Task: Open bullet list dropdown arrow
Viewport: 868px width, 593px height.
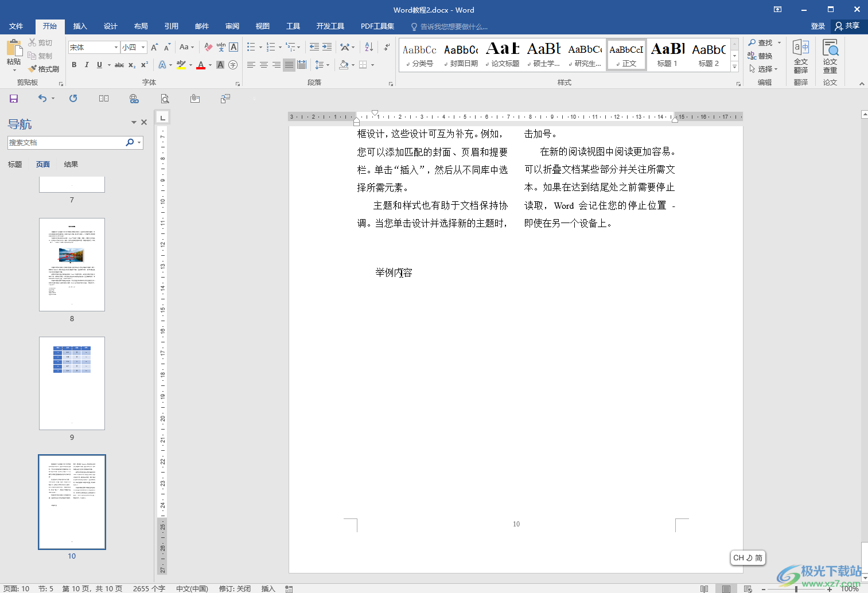Action: click(260, 47)
